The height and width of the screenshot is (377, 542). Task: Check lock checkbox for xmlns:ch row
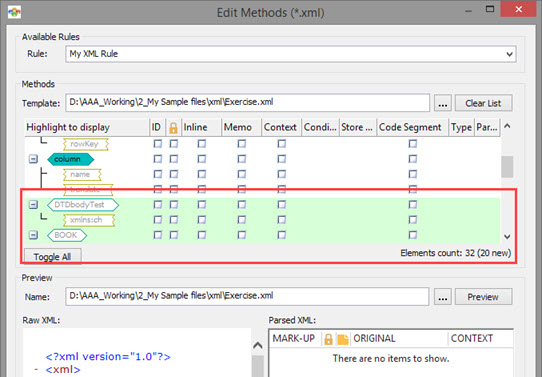click(x=174, y=220)
